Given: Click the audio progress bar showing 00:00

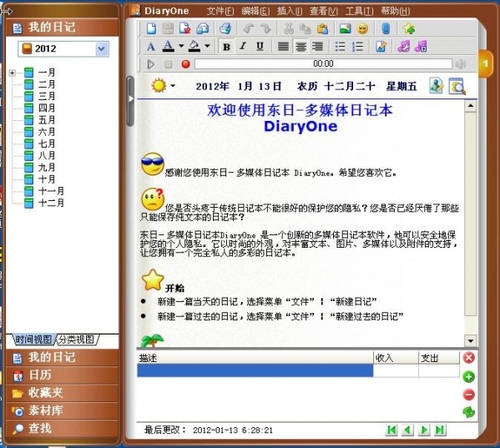Looking at the screenshot, I should point(323,64).
